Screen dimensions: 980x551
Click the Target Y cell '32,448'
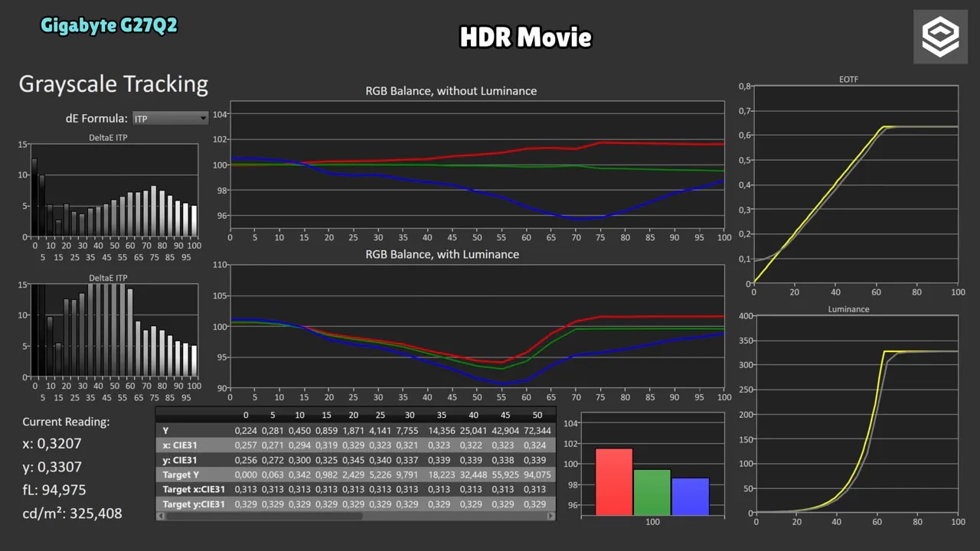pos(473,475)
